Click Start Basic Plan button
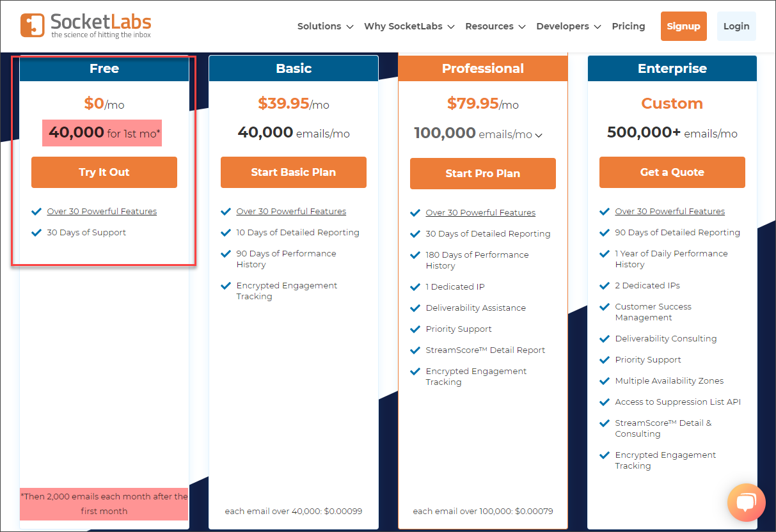The height and width of the screenshot is (532, 776). click(x=294, y=172)
